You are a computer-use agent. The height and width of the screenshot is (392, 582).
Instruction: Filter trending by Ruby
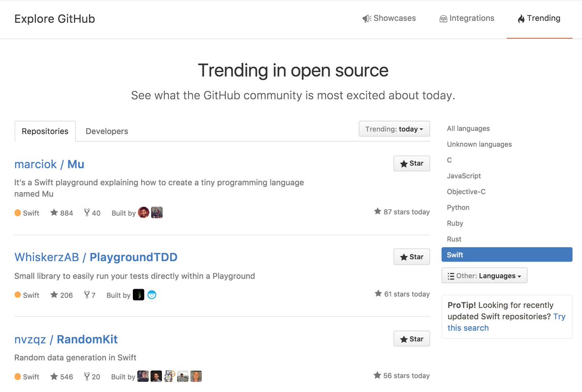(455, 223)
